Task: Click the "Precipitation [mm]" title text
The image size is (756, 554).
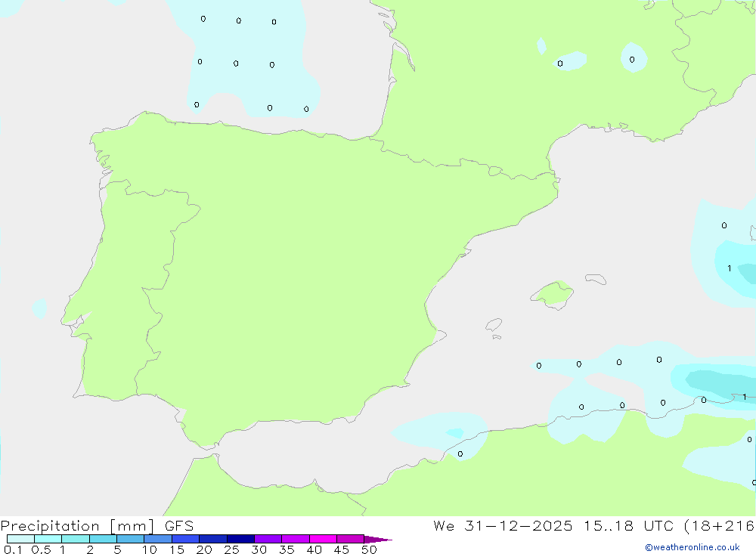Action: coord(77,526)
